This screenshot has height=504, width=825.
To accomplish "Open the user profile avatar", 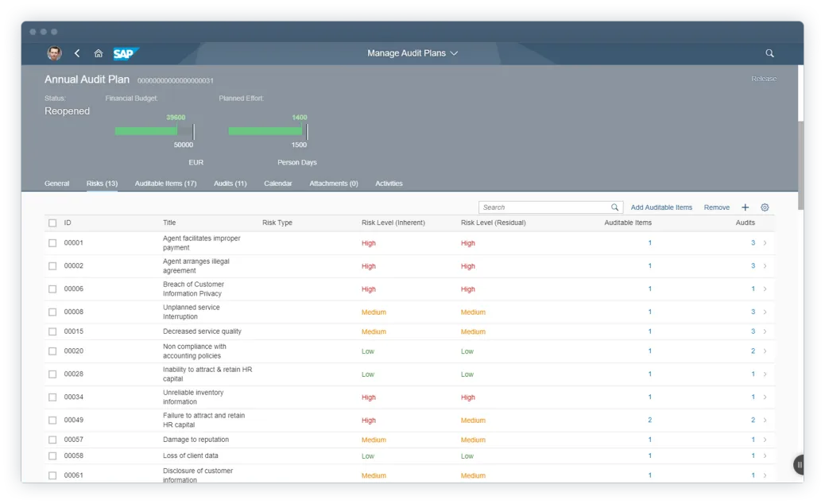I will 53,53.
